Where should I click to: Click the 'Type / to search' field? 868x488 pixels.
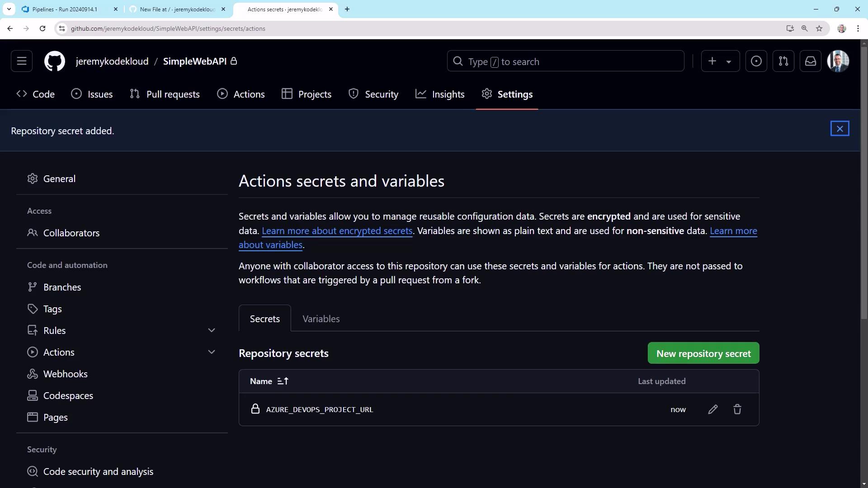(x=566, y=61)
